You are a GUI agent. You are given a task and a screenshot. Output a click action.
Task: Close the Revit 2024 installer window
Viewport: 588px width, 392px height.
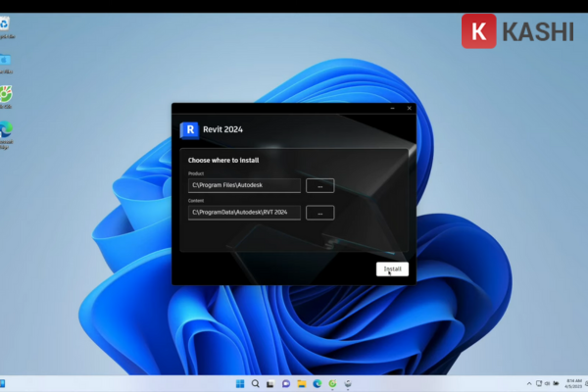409,108
